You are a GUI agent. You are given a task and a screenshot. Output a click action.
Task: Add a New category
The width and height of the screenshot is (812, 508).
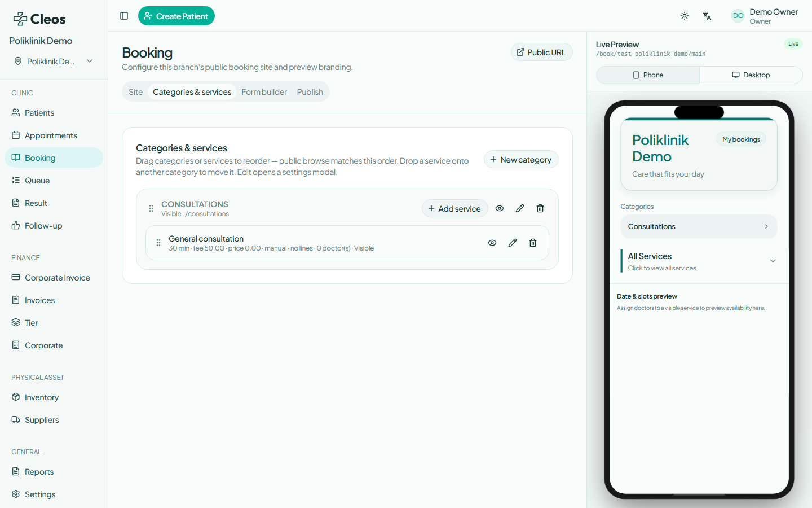[x=521, y=159]
